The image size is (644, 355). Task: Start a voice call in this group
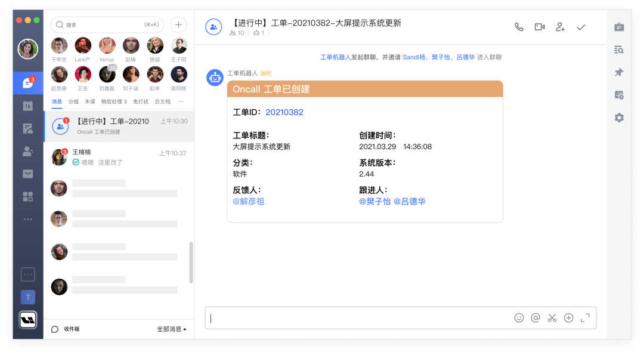(519, 27)
